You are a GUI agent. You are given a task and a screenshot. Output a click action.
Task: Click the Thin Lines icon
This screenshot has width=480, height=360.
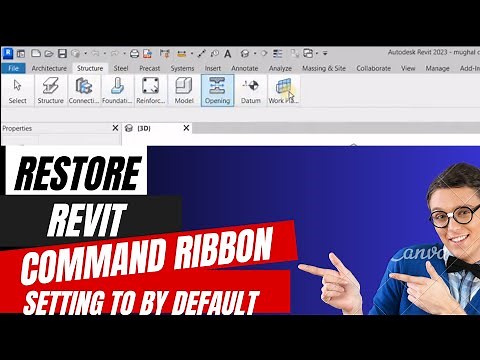pos(277,53)
